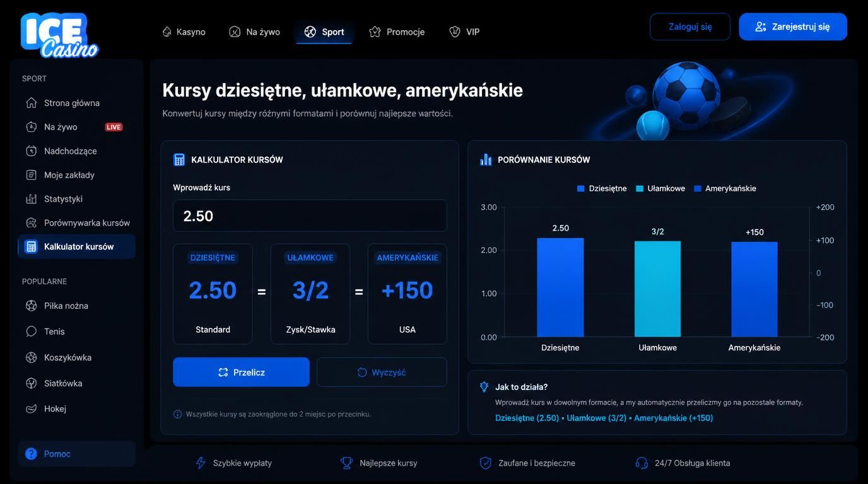Click the Porównanie kursów chart icon
868x484 pixels.
(486, 159)
